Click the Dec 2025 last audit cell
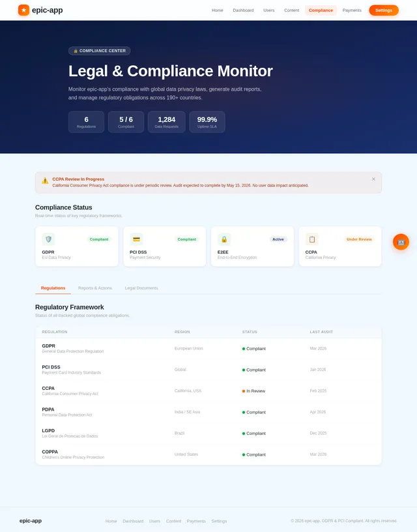The image size is (417, 532). click(x=318, y=434)
